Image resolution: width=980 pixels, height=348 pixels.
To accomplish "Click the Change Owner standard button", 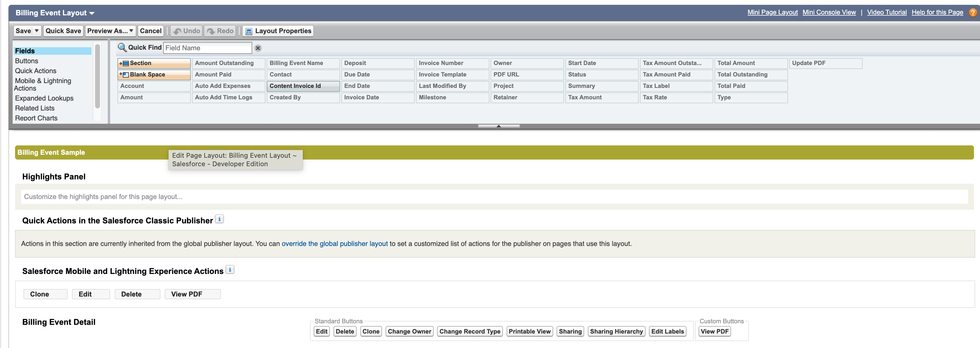I will (409, 331).
